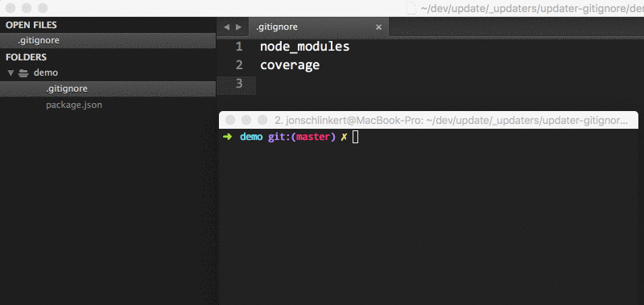The height and width of the screenshot is (305, 644).
Task: Click the demo directory name in terminal prompt
Action: (251, 137)
